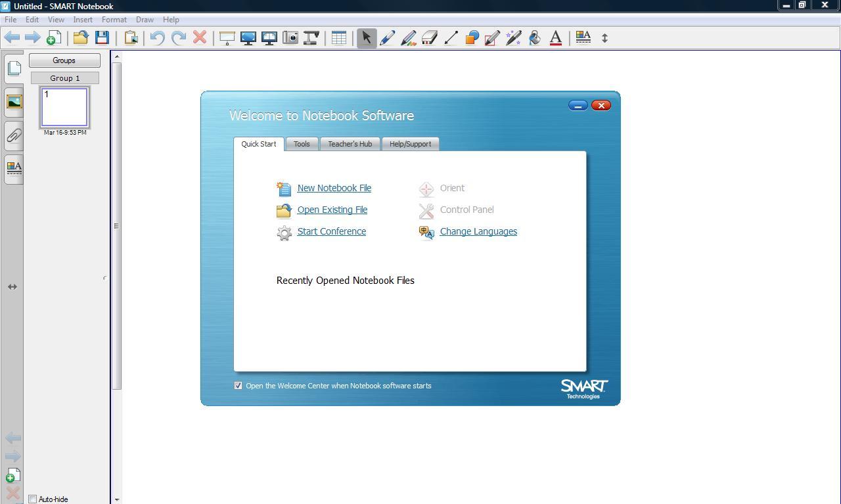The image size is (841, 504).
Task: Open the Page Sorter side tab
Action: click(14, 68)
